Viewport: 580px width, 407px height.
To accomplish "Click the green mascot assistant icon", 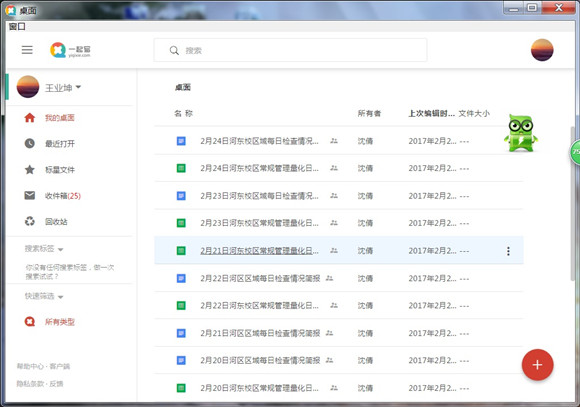I will point(521,133).
